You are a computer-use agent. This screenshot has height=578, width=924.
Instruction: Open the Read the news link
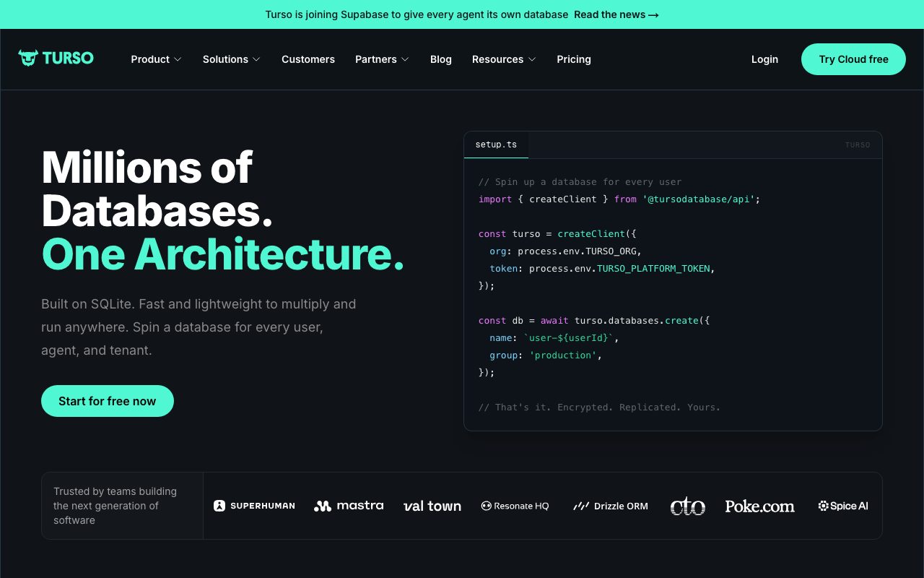(x=616, y=14)
